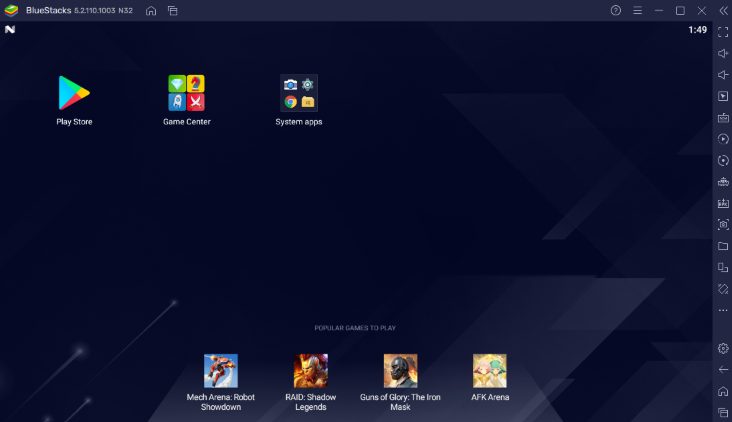
Task: Close the BlueStacks window
Action: [702, 10]
